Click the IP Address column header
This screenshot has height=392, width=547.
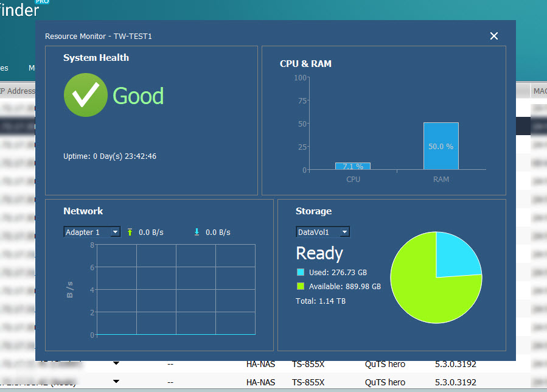point(17,91)
